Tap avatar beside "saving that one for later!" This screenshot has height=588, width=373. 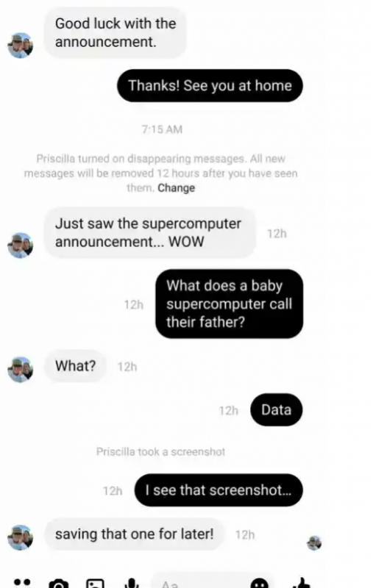click(21, 537)
